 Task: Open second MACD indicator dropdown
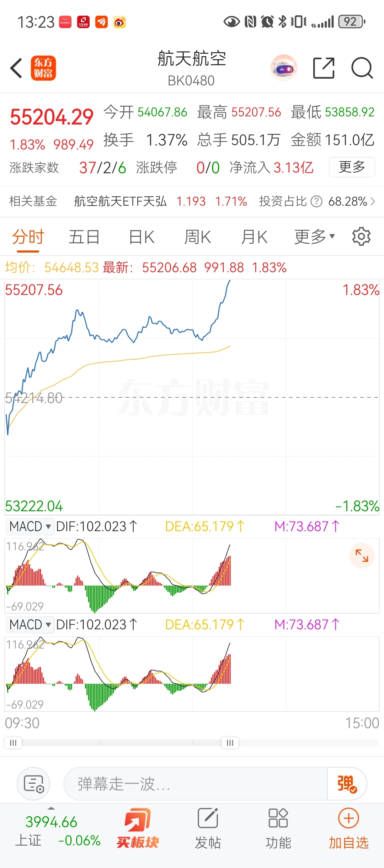[31, 625]
